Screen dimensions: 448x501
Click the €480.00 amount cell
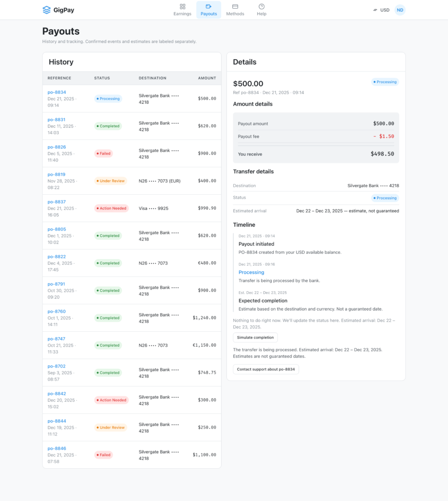(207, 263)
